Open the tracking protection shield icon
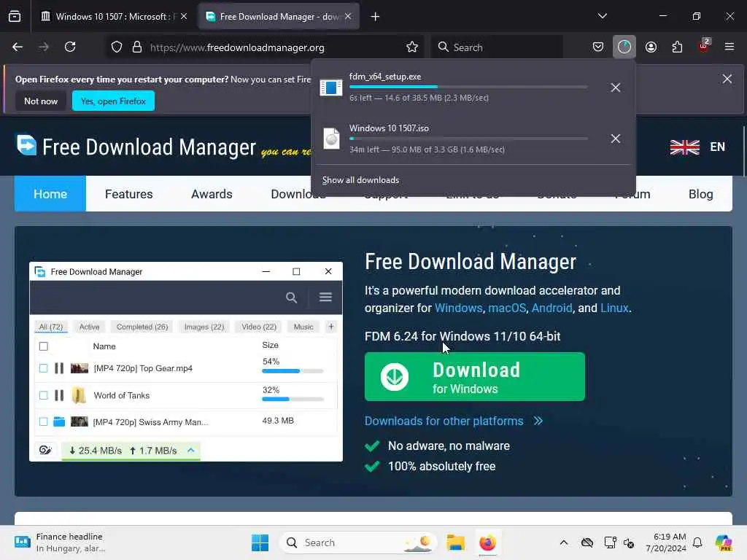The width and height of the screenshot is (747, 560). pyautogui.click(x=117, y=47)
